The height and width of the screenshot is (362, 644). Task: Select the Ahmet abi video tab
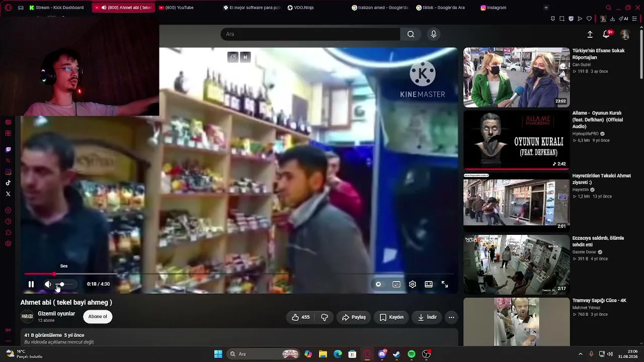pyautogui.click(x=124, y=8)
